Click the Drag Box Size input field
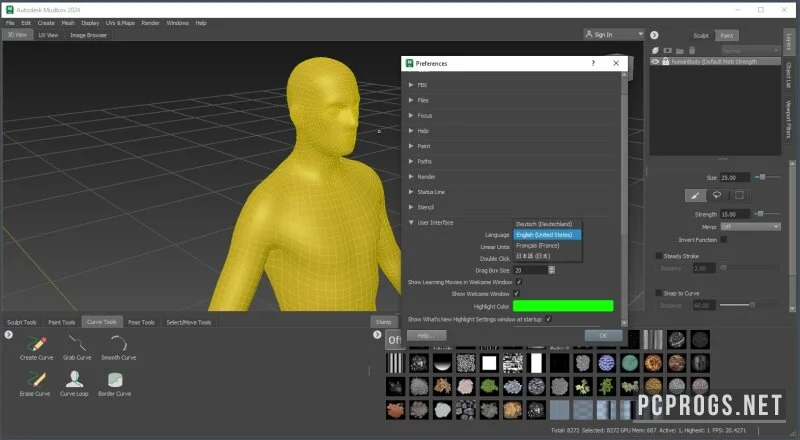 (531, 270)
